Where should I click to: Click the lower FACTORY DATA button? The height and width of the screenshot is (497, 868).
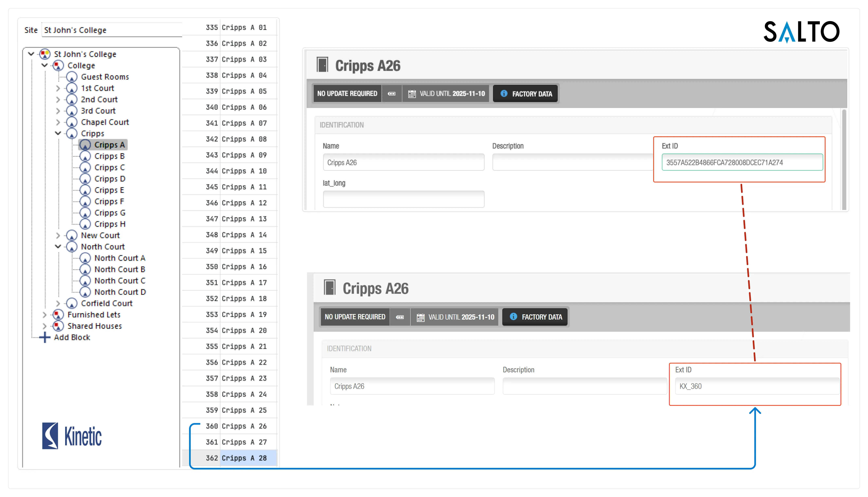tap(535, 317)
